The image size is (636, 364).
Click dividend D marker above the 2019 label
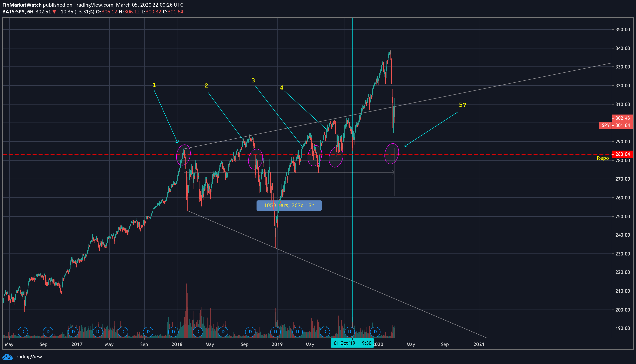coord(275,332)
